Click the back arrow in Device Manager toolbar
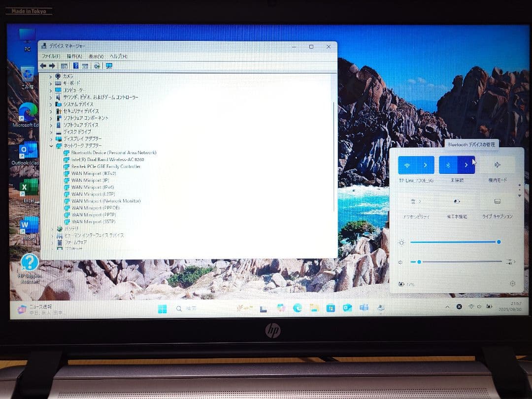Screen dimensions: 532x399 tap(44, 66)
